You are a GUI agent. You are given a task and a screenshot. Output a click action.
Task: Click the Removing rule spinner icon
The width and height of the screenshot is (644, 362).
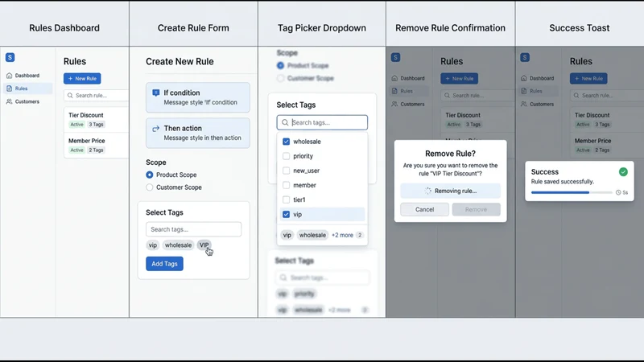428,191
